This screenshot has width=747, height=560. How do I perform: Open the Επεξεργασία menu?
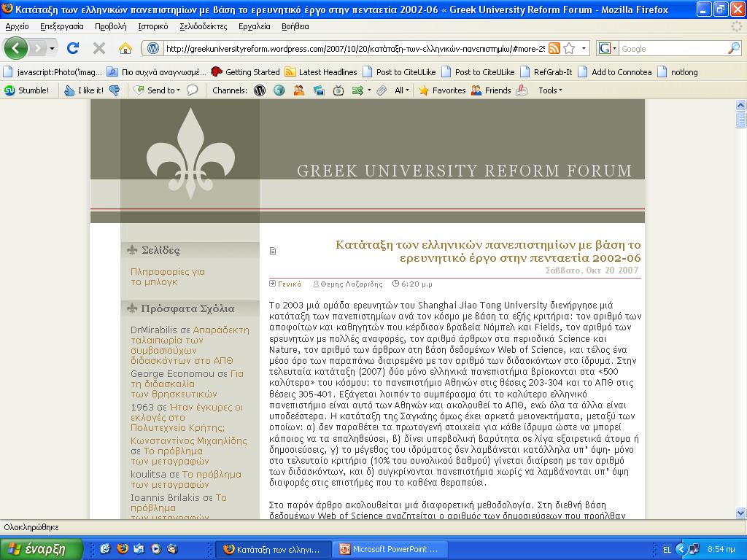point(62,27)
